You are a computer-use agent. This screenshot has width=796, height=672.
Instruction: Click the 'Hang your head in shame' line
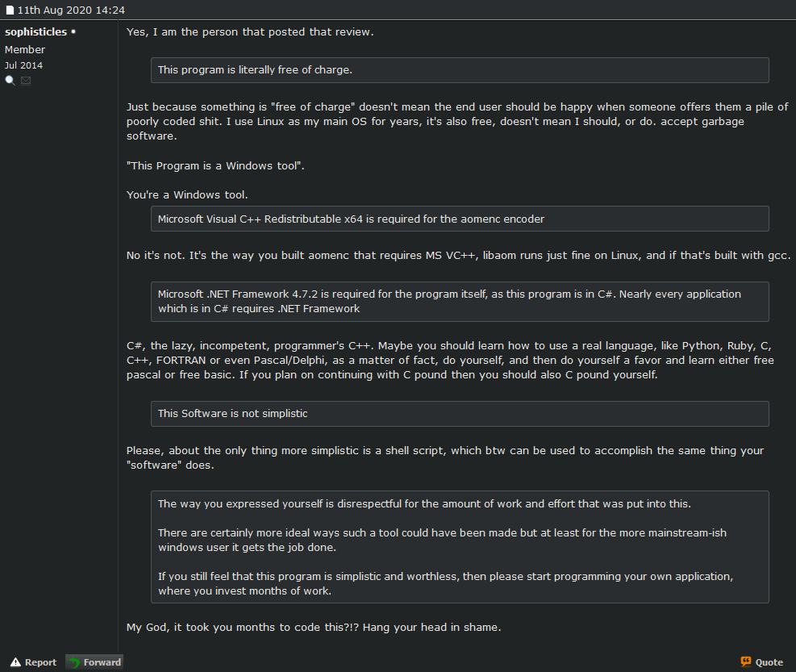click(x=314, y=627)
